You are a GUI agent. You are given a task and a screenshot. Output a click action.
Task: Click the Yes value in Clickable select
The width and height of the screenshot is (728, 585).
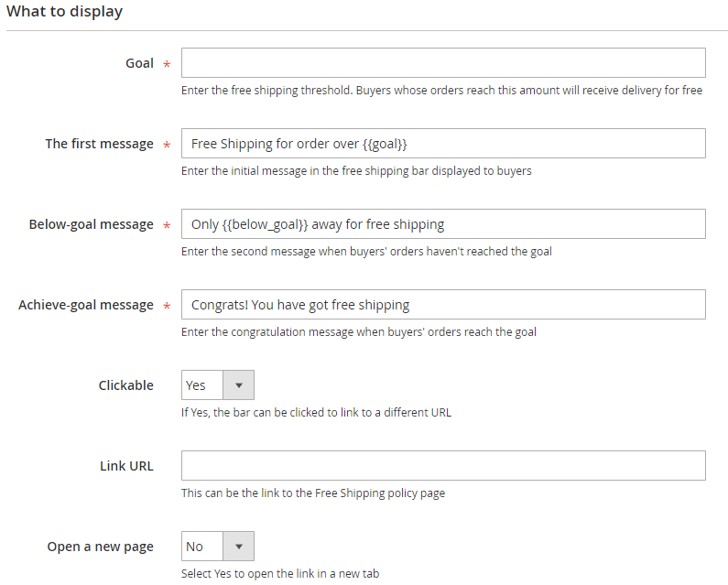[x=195, y=385]
